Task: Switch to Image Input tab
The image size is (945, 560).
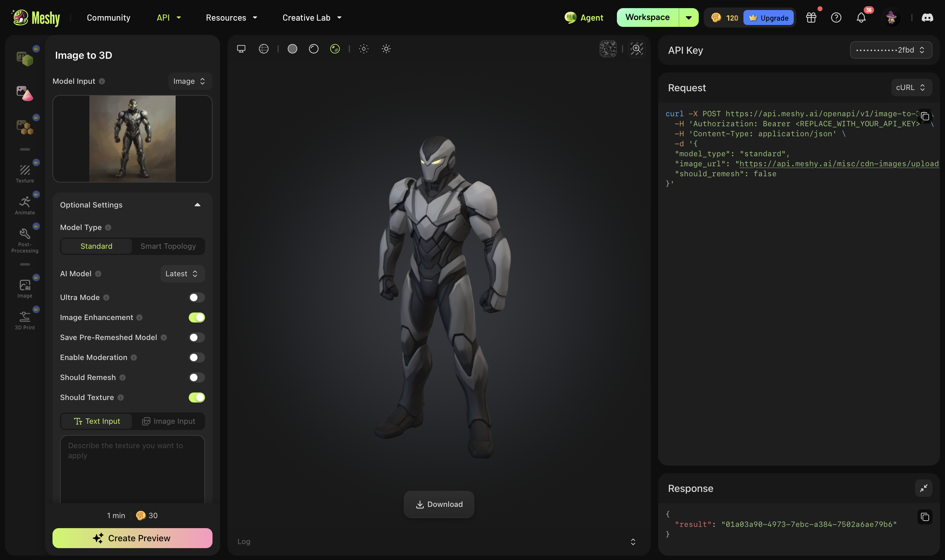Action: tap(168, 421)
